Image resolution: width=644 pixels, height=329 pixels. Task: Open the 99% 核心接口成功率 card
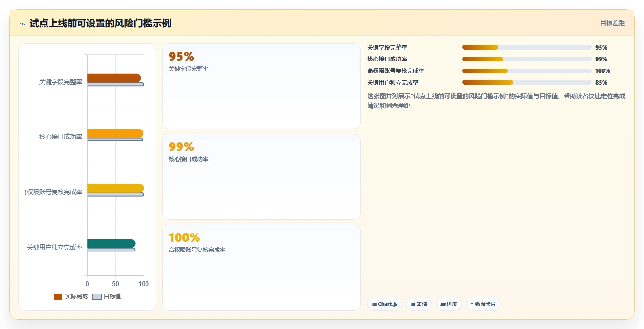[x=261, y=177]
